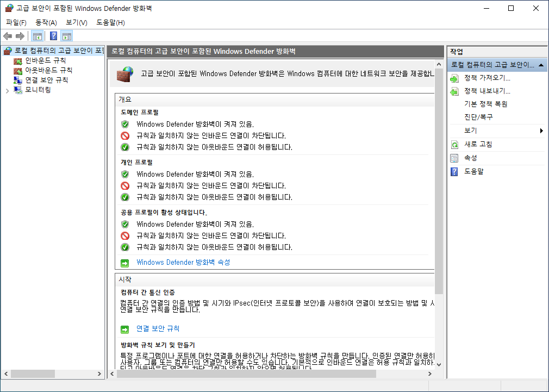
Task: Open the 도움말(H) menu
Action: (x=111, y=22)
